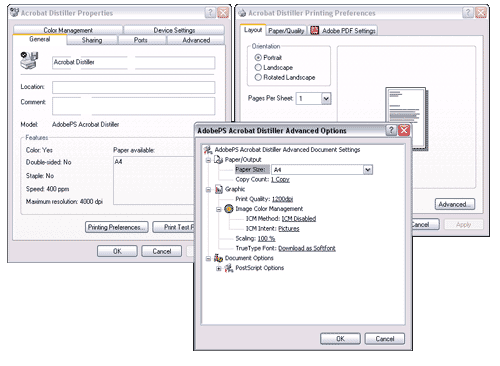500x366 pixels.
Task: Click the Acrobat Distiller printer icon
Action: [x=29, y=60]
